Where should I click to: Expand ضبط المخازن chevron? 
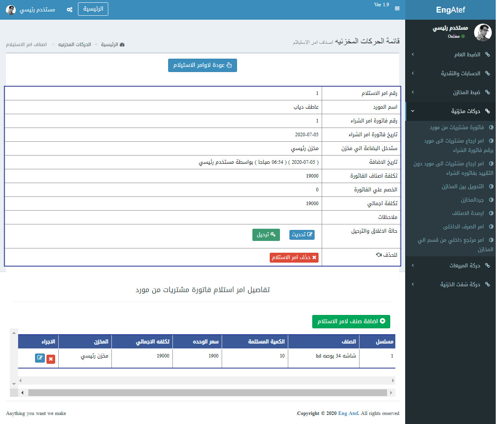413,92
